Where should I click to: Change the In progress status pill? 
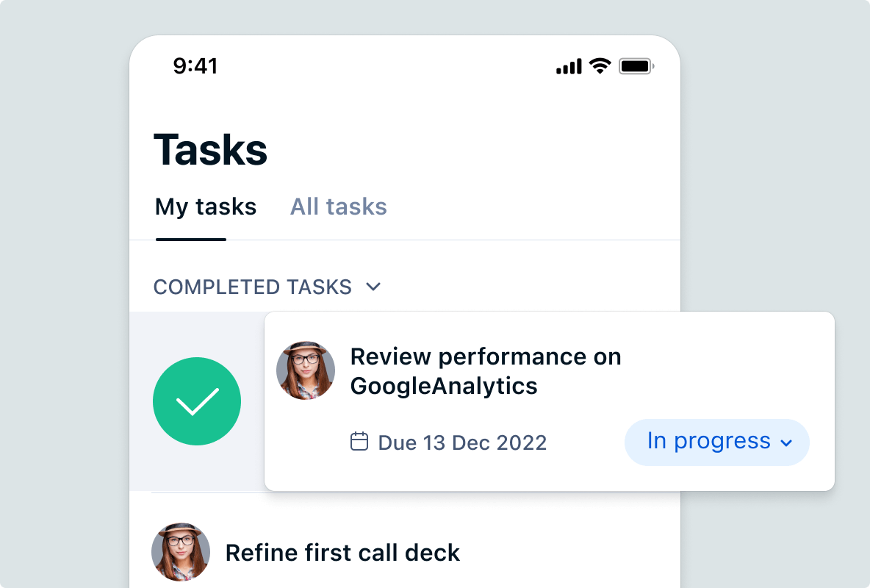[716, 442]
